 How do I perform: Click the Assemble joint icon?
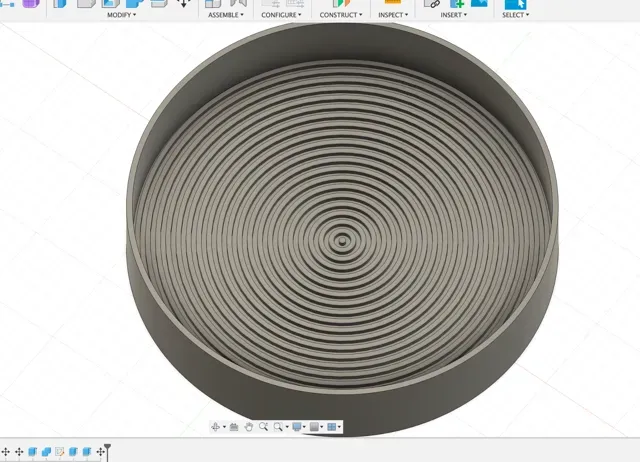point(238,4)
